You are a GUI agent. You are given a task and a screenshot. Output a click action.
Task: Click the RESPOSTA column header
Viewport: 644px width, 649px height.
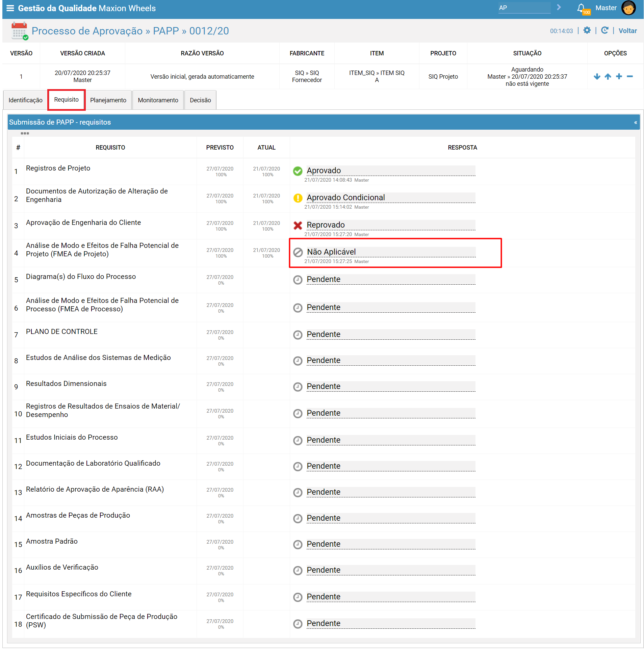pyautogui.click(x=462, y=148)
